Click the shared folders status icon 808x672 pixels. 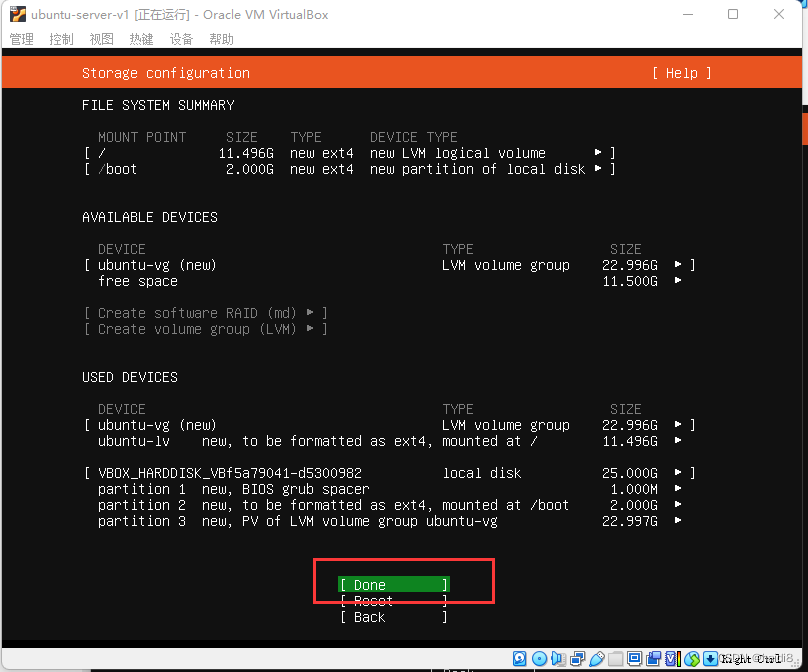pos(616,659)
